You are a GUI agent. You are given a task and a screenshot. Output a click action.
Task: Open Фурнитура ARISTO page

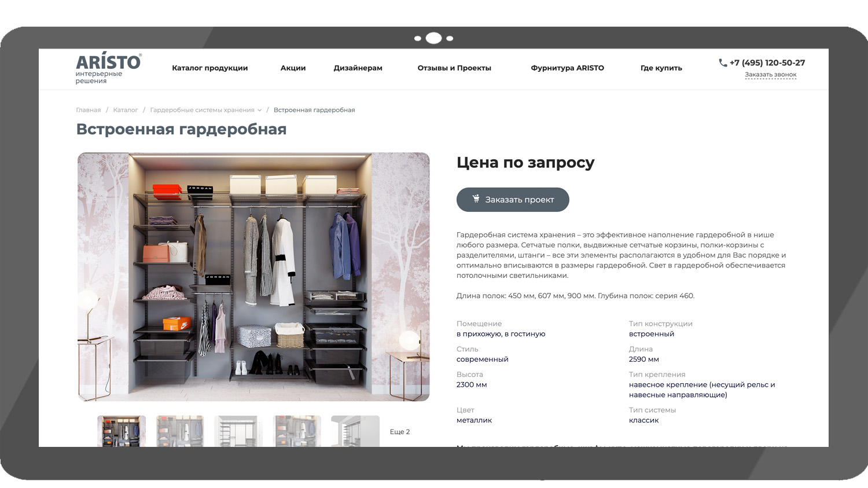click(567, 68)
